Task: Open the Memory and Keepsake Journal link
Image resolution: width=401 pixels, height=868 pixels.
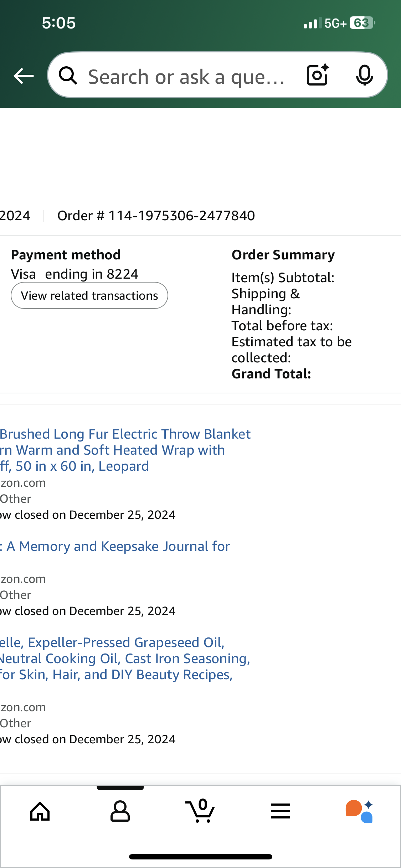Action: click(115, 546)
